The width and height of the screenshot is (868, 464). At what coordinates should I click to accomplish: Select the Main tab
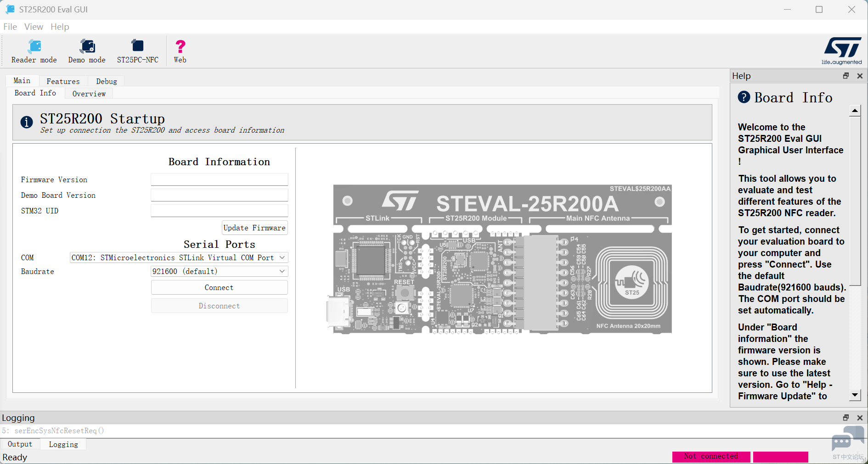22,81
